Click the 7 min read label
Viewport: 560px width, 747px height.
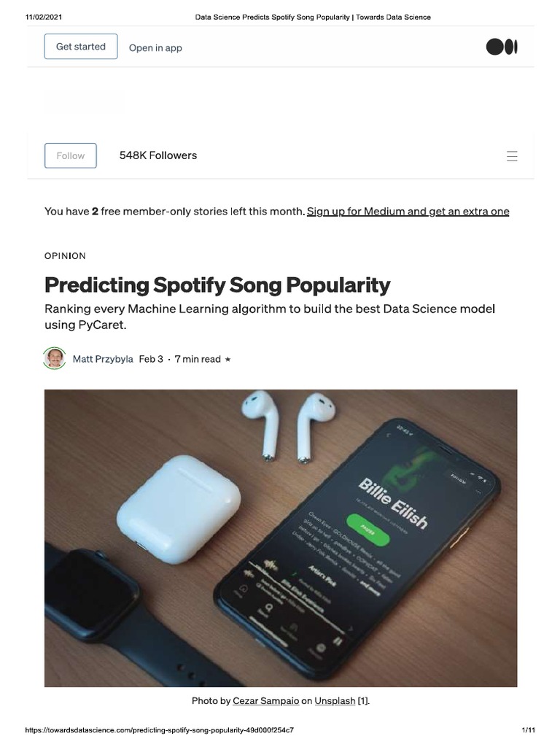(x=198, y=359)
